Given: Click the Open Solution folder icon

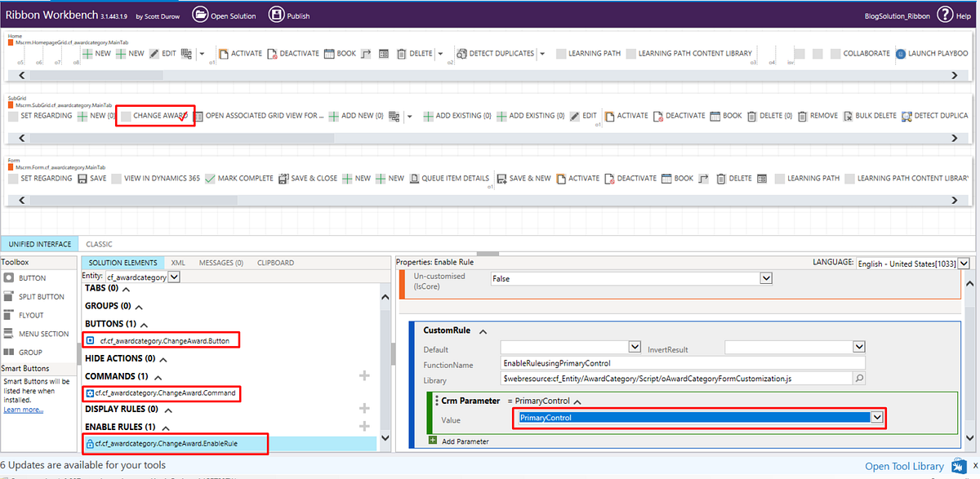Looking at the screenshot, I should (200, 15).
